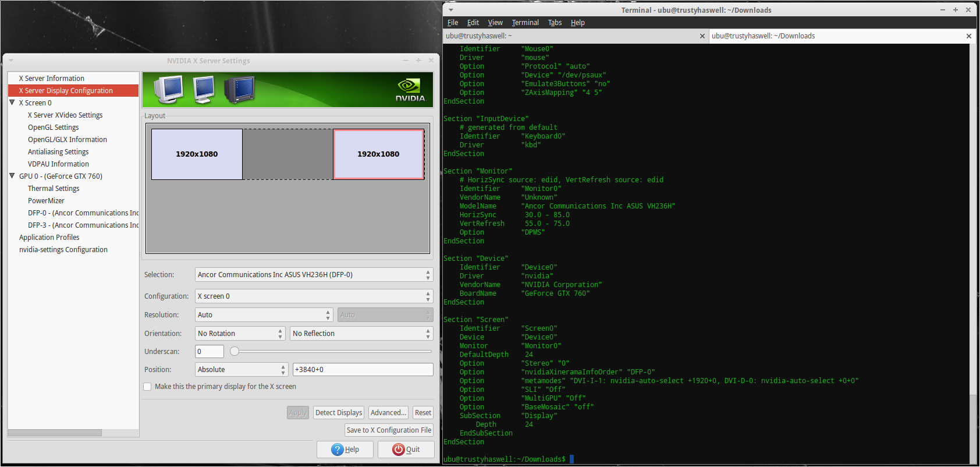Image resolution: width=980 pixels, height=467 pixels.
Task: Switch to the ubu@trustyhaswell: ~ tab
Action: 575,36
